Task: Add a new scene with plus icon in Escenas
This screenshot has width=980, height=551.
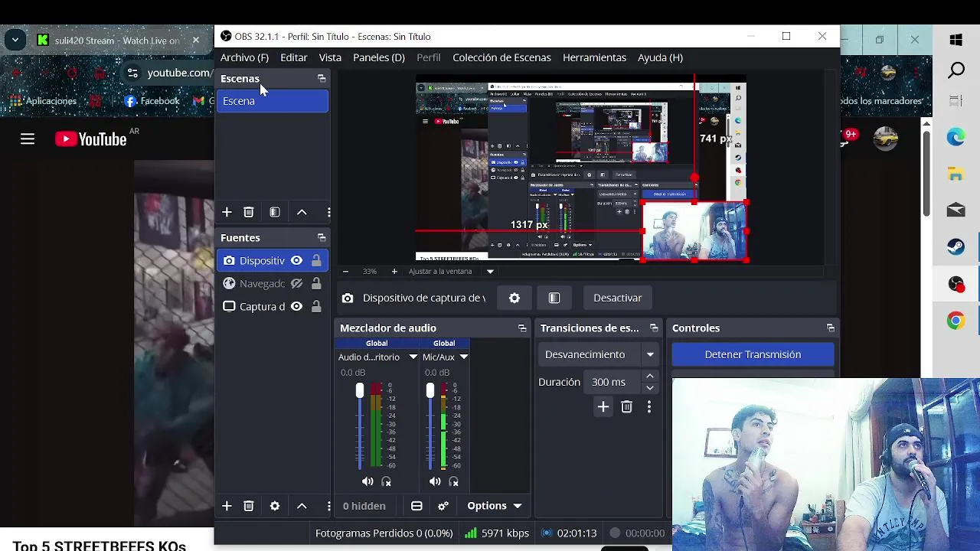Action: coord(227,212)
